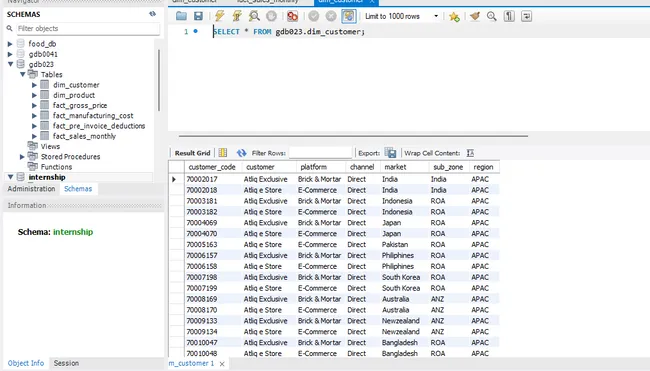Viewport: 650px width, 371px height.
Task: Click the Result Grid button
Action: click(x=192, y=153)
